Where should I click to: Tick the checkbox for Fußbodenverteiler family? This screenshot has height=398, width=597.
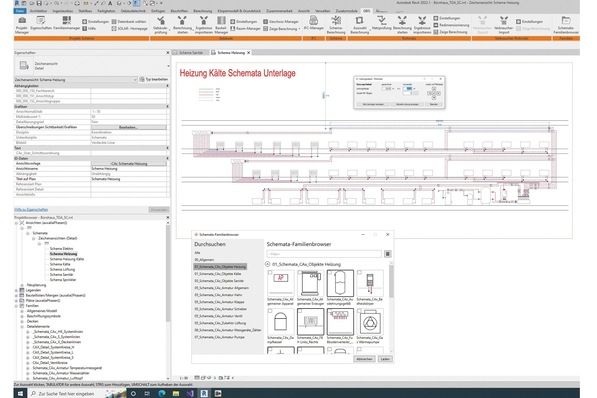coord(330,311)
